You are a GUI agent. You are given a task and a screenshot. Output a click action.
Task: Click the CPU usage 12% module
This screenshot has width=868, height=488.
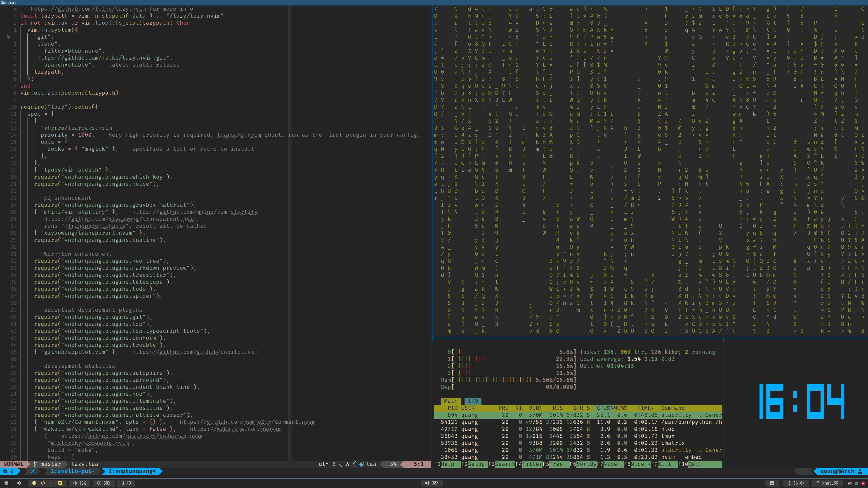[80, 483]
